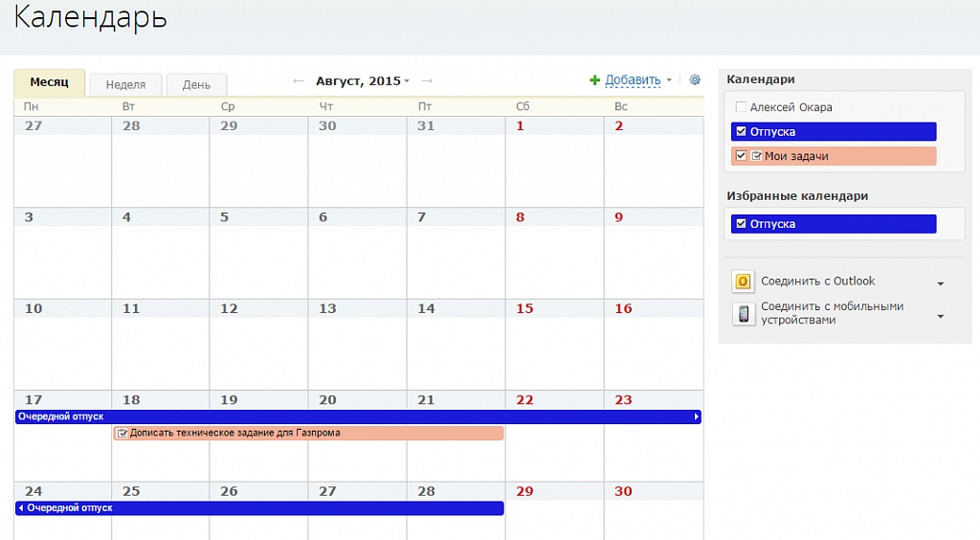The image size is (980, 540).
Task: Switch to the Неделя tab
Action: tap(125, 84)
